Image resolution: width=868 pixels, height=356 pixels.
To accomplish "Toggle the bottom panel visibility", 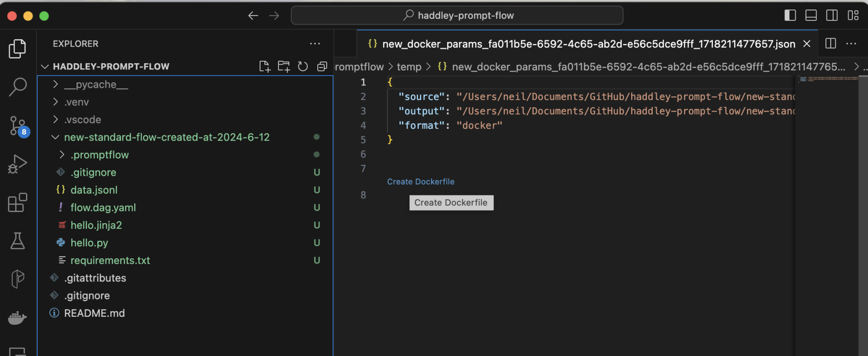I will click(x=811, y=16).
